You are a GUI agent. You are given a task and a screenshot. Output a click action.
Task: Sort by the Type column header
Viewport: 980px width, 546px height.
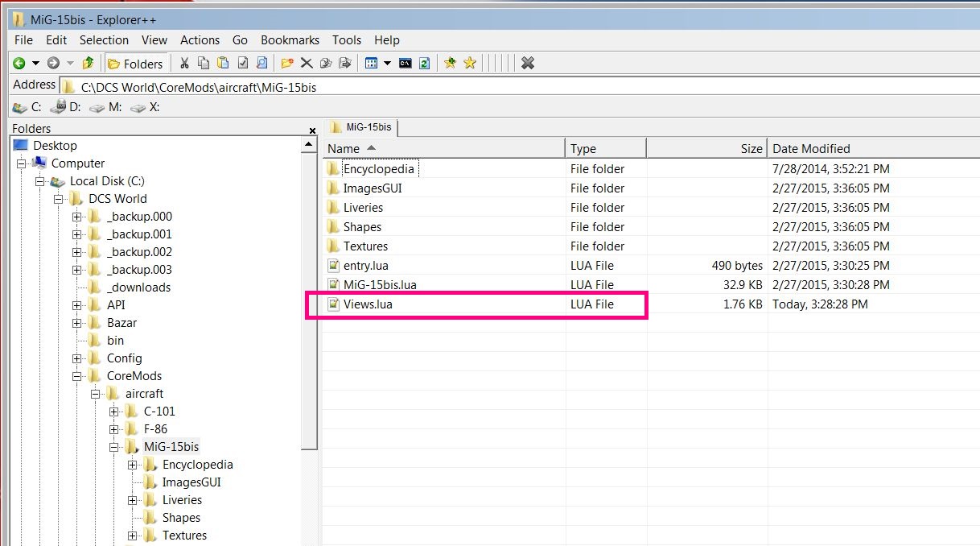[x=606, y=148]
